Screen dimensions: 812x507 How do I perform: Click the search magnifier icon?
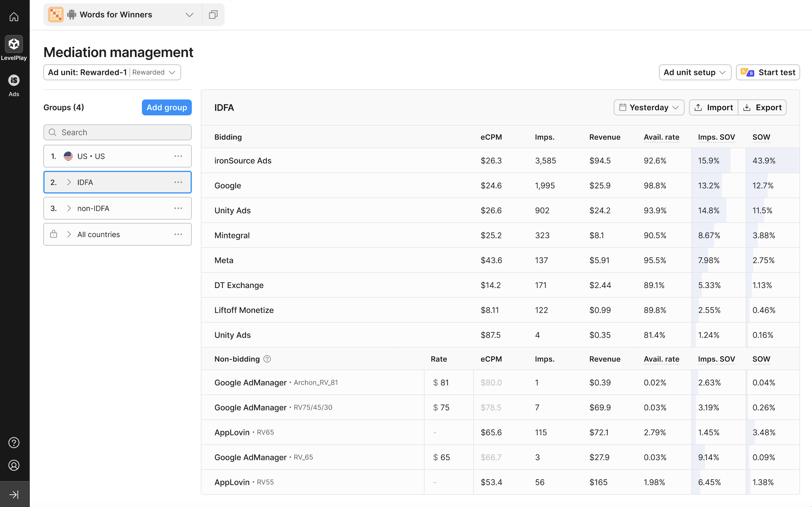pyautogui.click(x=52, y=132)
